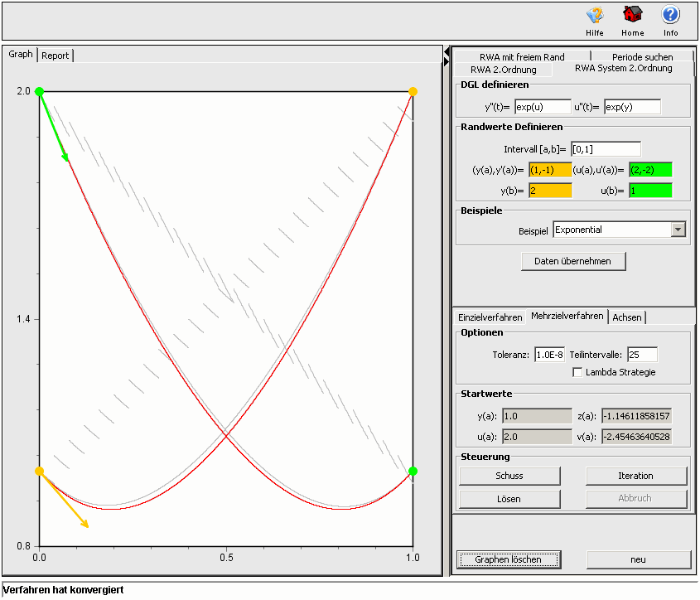
Task: Click orange point at top-right of graph
Action: click(x=413, y=91)
